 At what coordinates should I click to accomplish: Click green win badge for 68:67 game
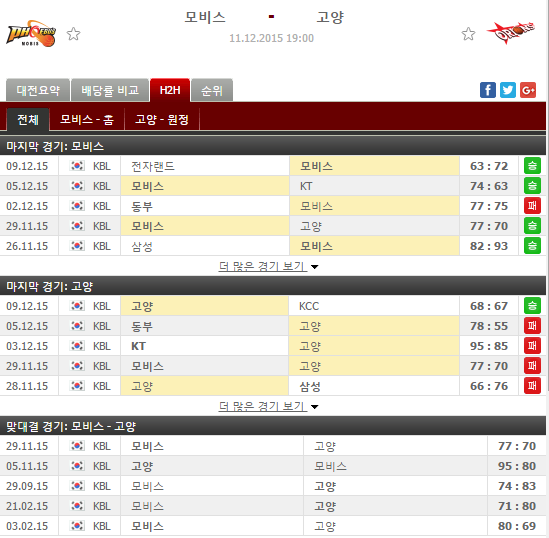[532, 306]
